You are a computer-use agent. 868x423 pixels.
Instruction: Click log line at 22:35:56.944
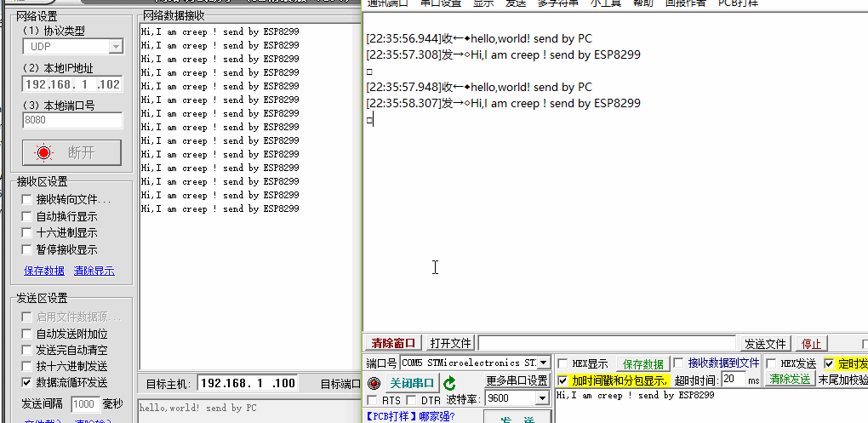(479, 39)
